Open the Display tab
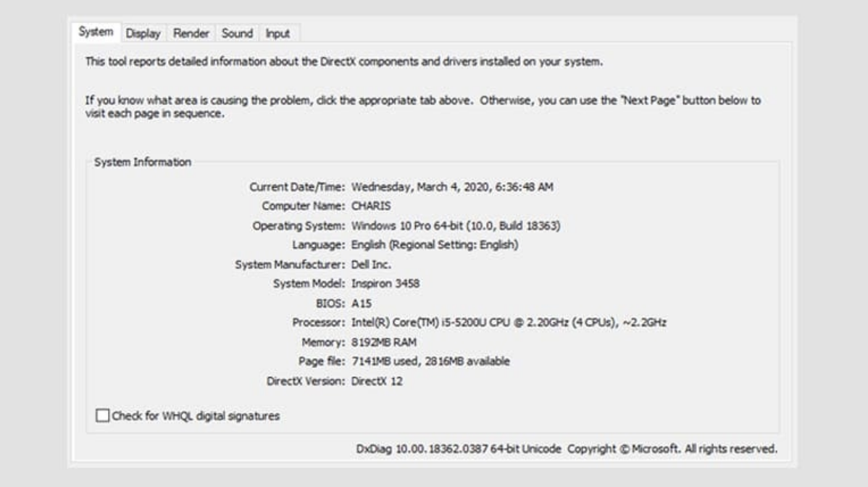The image size is (868, 487). click(143, 33)
